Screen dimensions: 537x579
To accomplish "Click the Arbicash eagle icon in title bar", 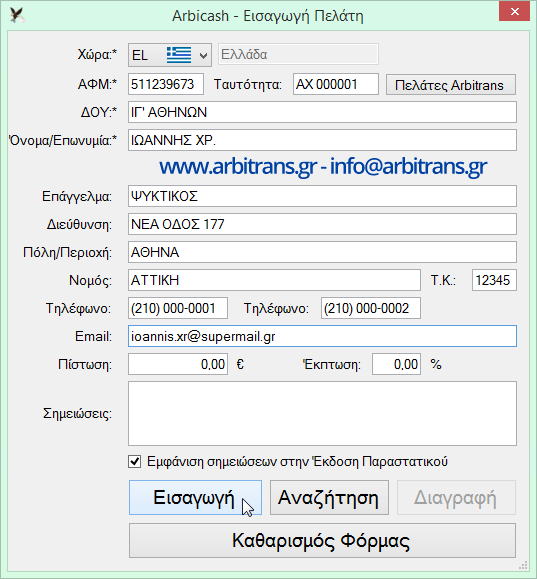I will point(17,16).
